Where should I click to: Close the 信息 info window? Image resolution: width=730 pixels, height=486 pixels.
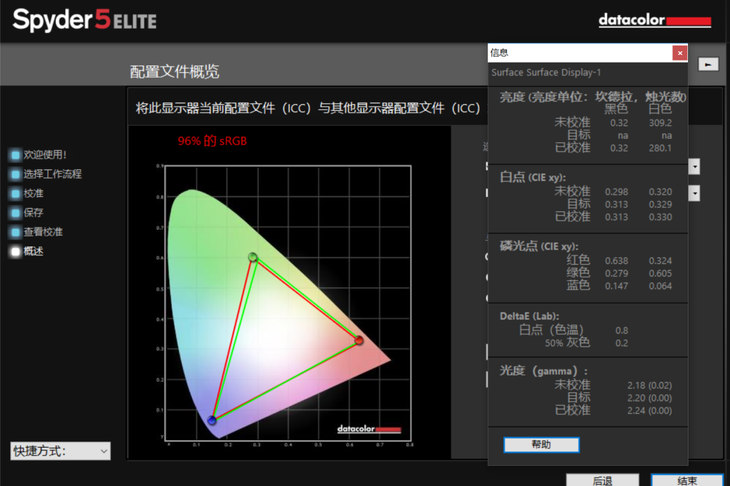[680, 53]
